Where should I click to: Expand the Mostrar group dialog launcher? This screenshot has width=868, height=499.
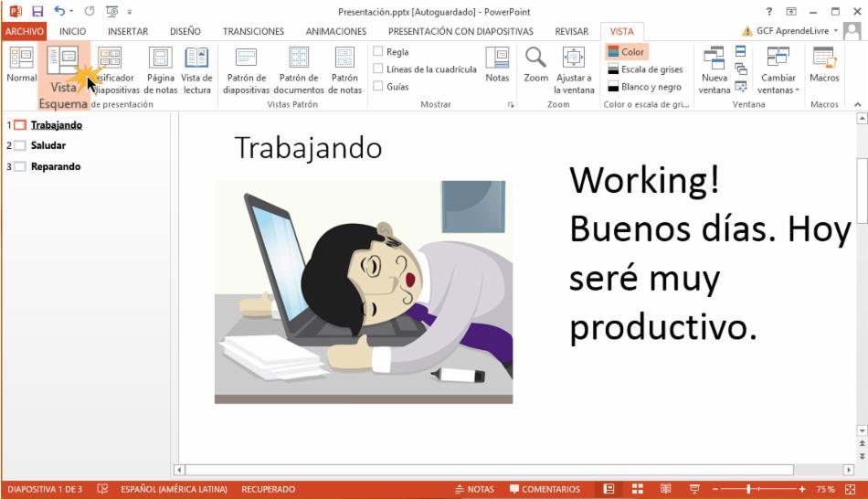click(511, 105)
